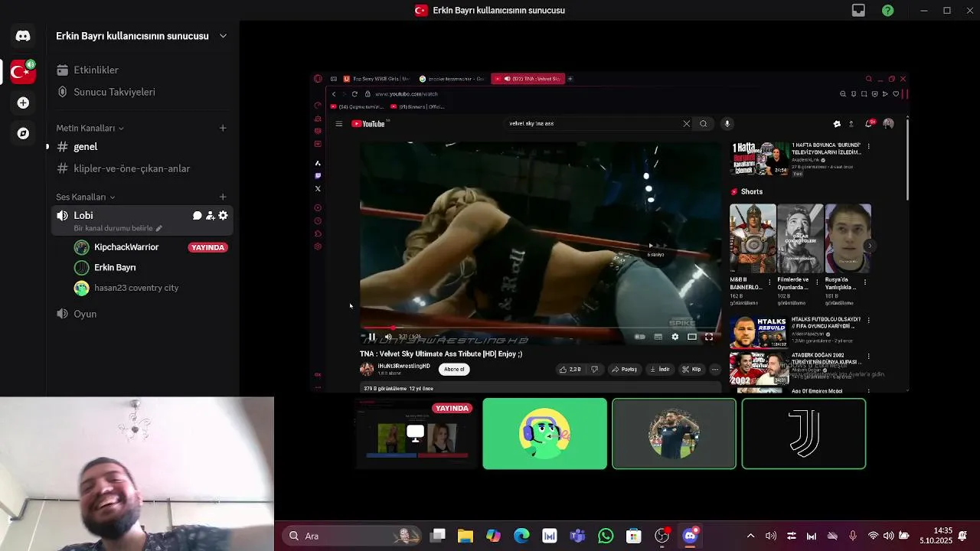Click the Windows taskbar Ara search box
The image size is (980, 551).
(351, 536)
